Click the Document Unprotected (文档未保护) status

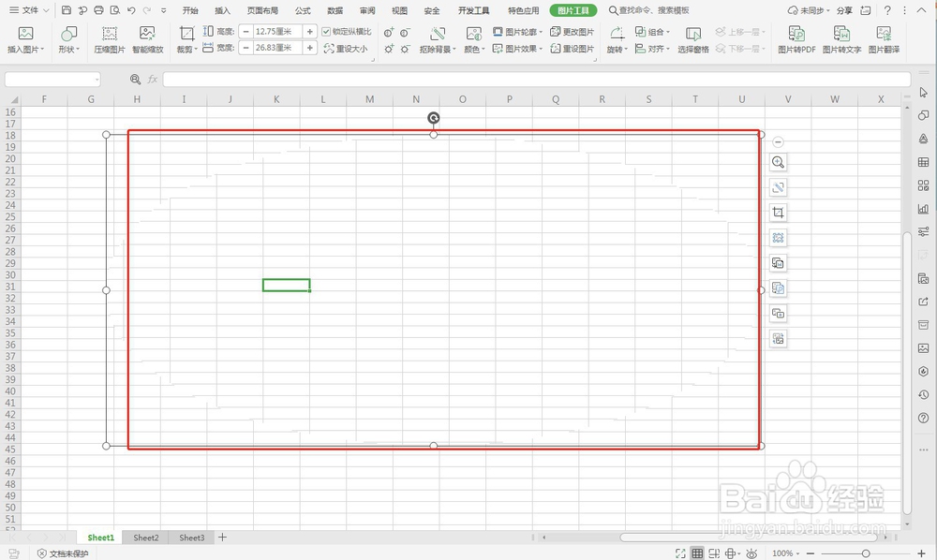pyautogui.click(x=63, y=553)
